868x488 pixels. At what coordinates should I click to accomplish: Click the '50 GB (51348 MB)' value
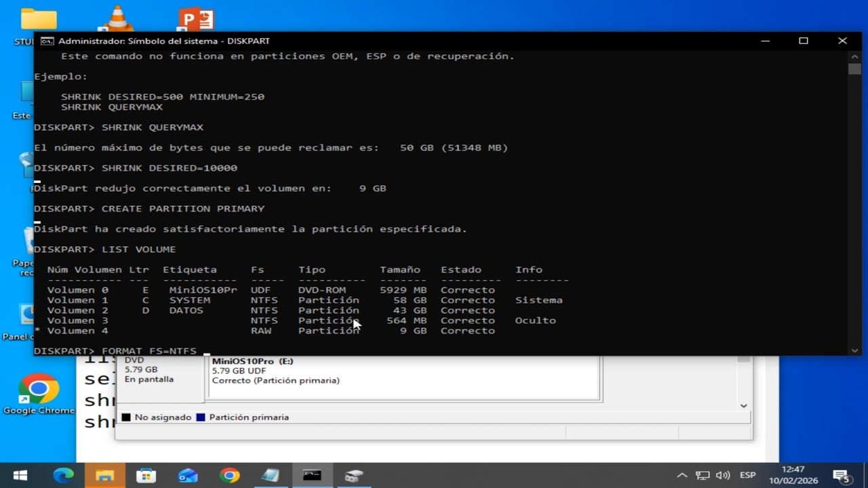click(454, 148)
